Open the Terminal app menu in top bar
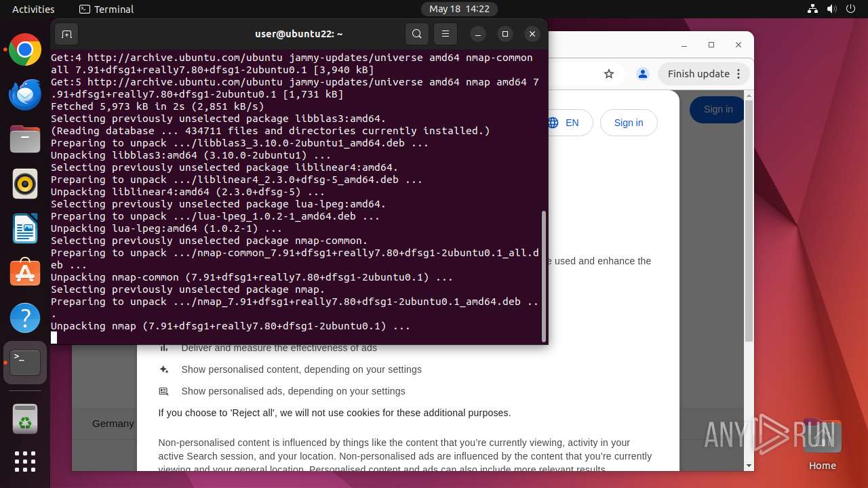This screenshot has height=488, width=868. pyautogui.click(x=106, y=9)
